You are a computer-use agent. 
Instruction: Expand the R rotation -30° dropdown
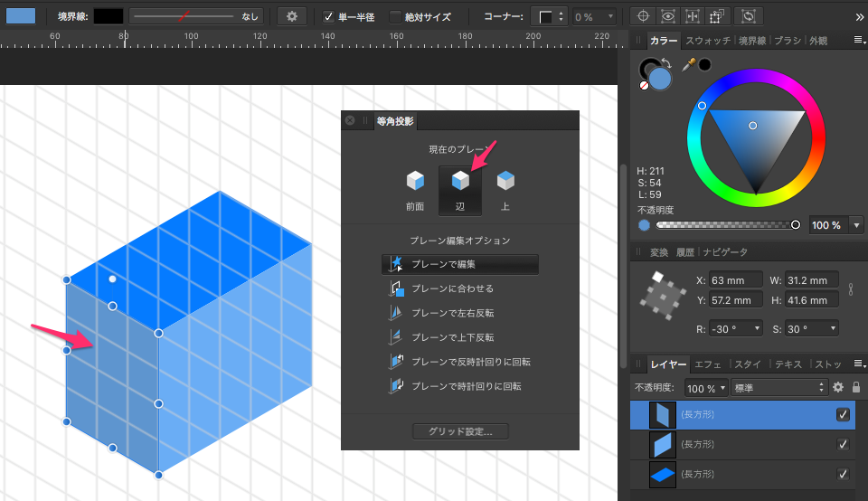pyautogui.click(x=755, y=328)
